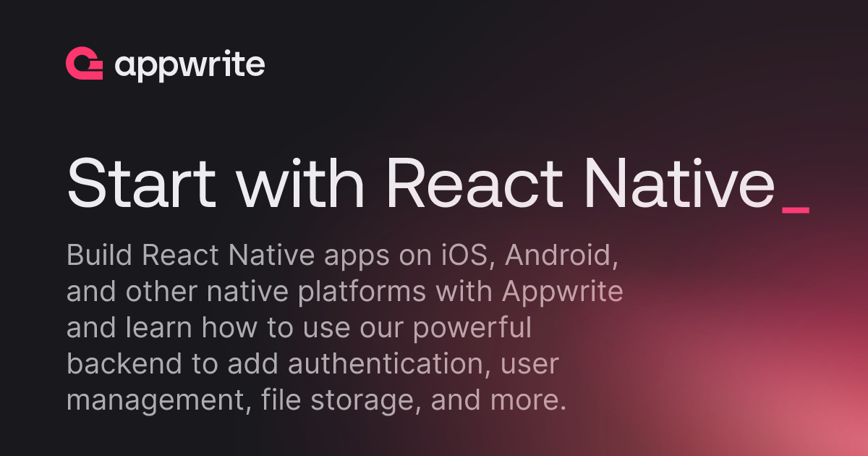The width and height of the screenshot is (868, 456).
Task: Click the capitalized "Appwrite" in the description
Action: click(562, 292)
